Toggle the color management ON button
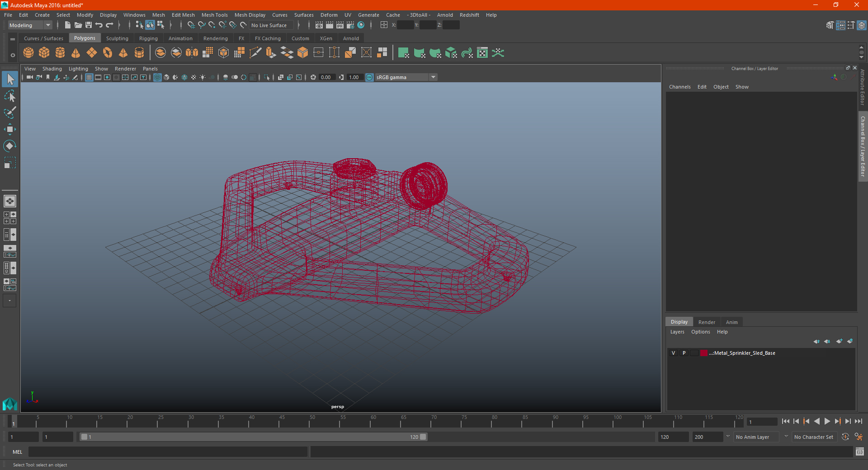 pyautogui.click(x=369, y=77)
